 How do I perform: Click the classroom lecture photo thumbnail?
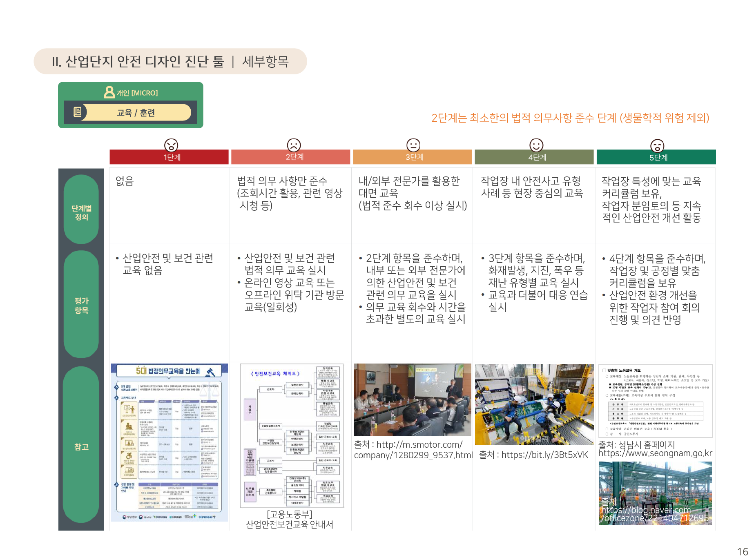click(x=412, y=400)
